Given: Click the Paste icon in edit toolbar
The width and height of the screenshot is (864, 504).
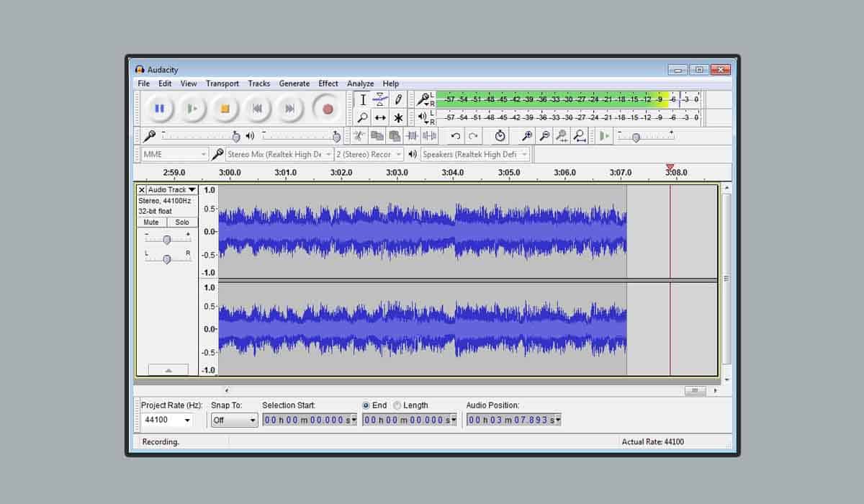Looking at the screenshot, I should (395, 135).
